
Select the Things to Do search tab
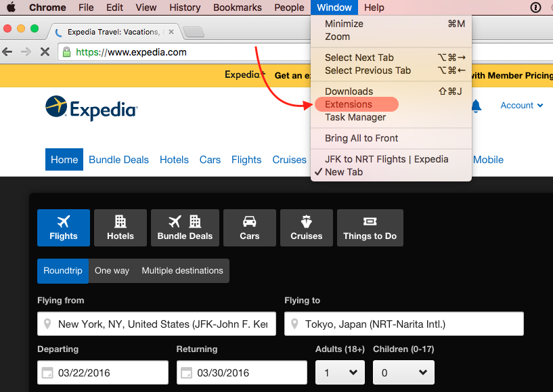pyautogui.click(x=370, y=227)
